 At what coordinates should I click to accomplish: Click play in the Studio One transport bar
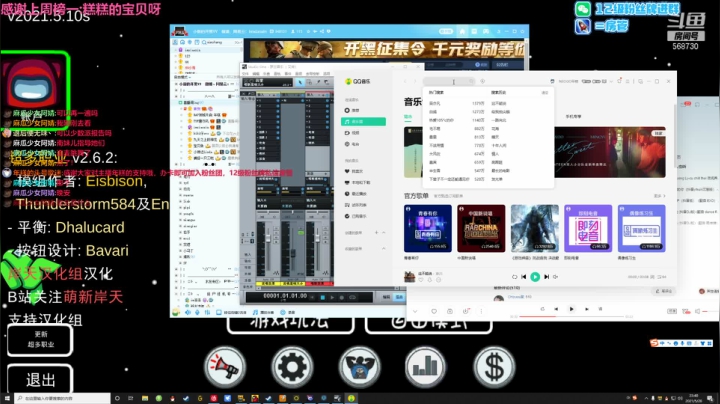pyautogui.click(x=332, y=297)
